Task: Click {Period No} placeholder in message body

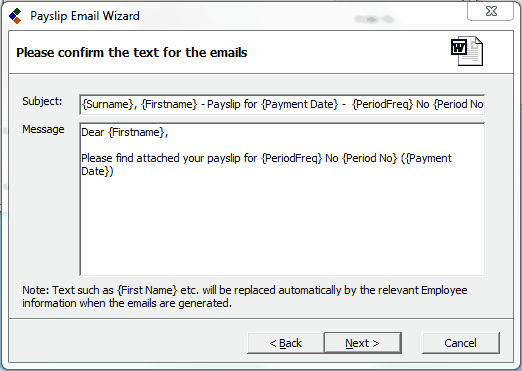Action: (x=370, y=158)
